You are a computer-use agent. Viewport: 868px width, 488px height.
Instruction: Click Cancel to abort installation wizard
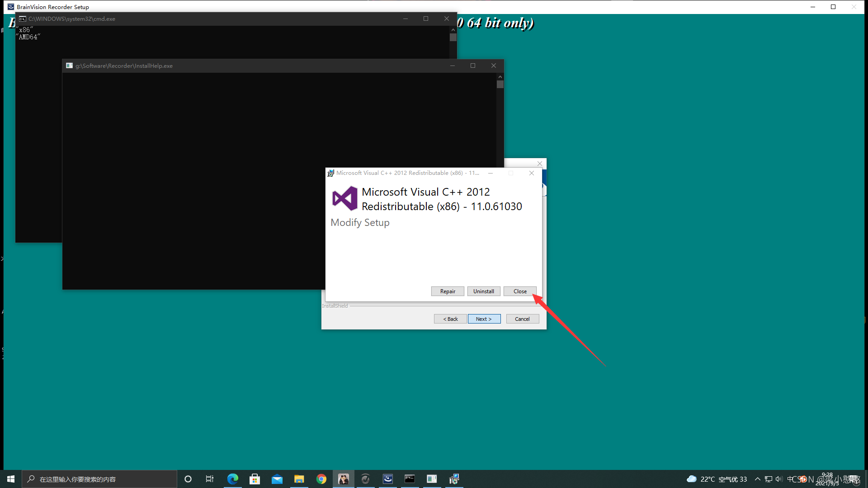[522, 319]
